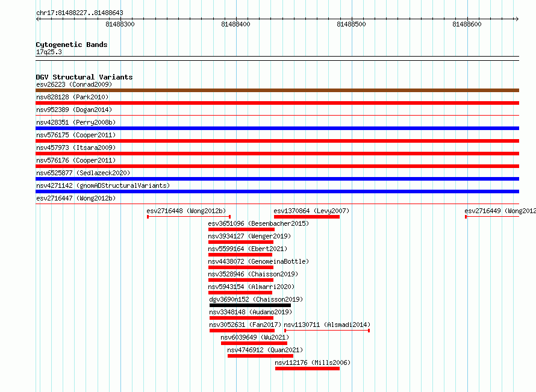The image size is (536, 392).
Task: Click the left arrowhead of the ruler
Action: [37, 19]
